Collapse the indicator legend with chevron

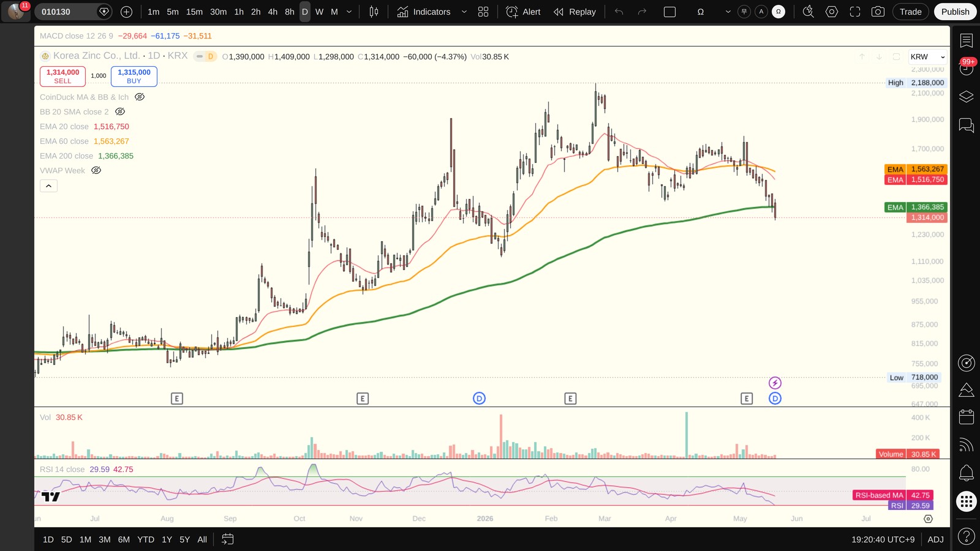point(48,186)
